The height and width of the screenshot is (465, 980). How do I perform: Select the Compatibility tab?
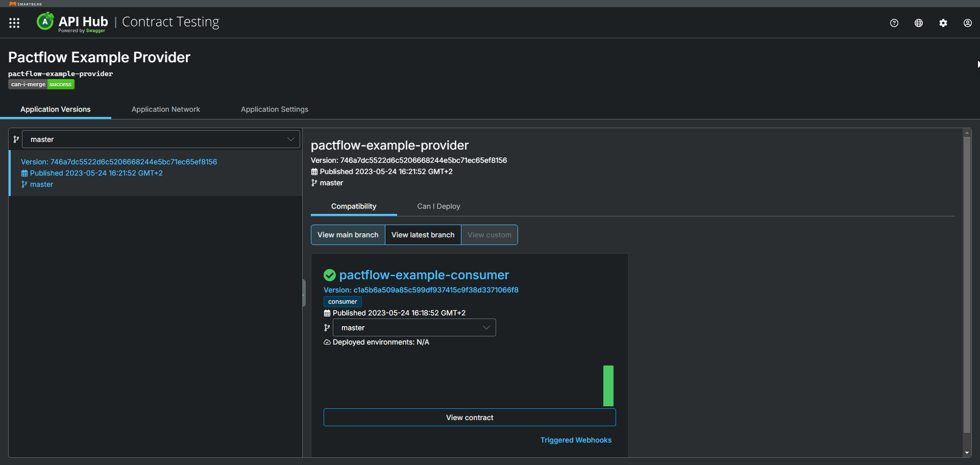point(354,206)
